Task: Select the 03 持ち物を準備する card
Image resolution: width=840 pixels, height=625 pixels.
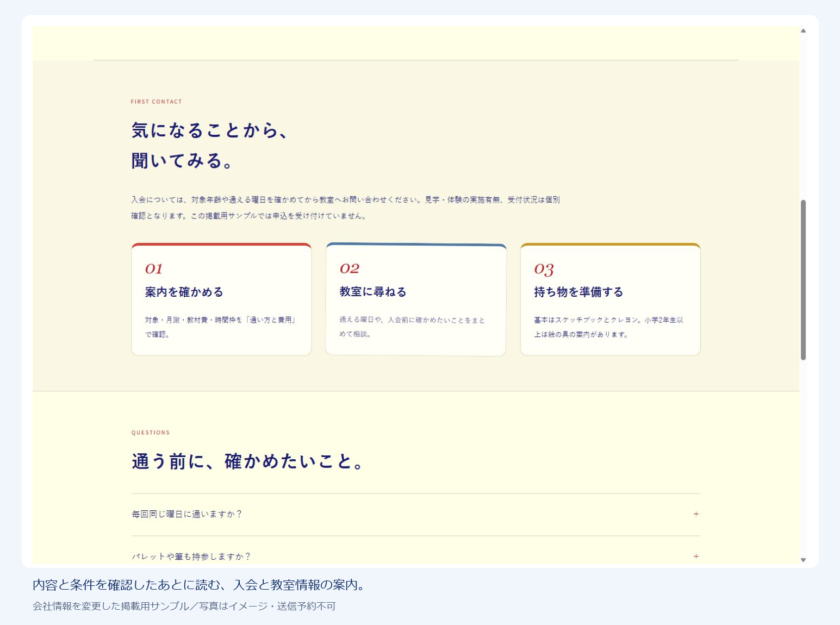Action: pos(610,299)
